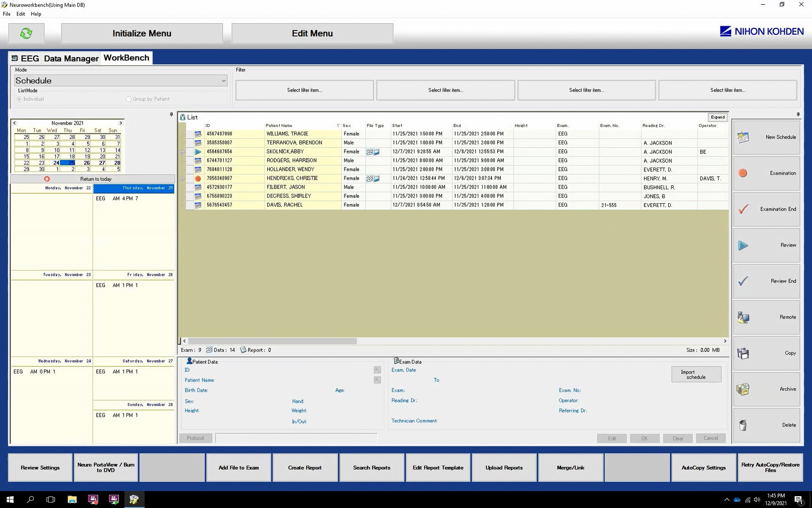Open the Edit menu
The height and width of the screenshot is (508, 812).
(21, 14)
